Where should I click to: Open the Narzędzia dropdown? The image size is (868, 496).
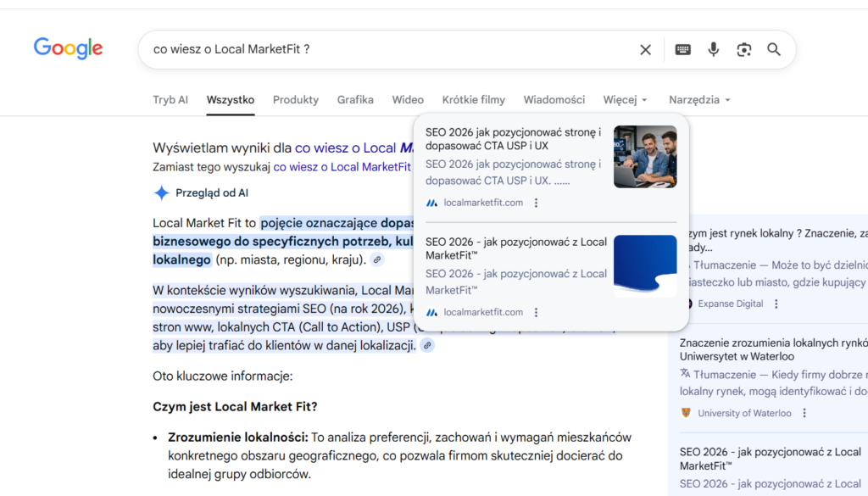[x=698, y=99]
